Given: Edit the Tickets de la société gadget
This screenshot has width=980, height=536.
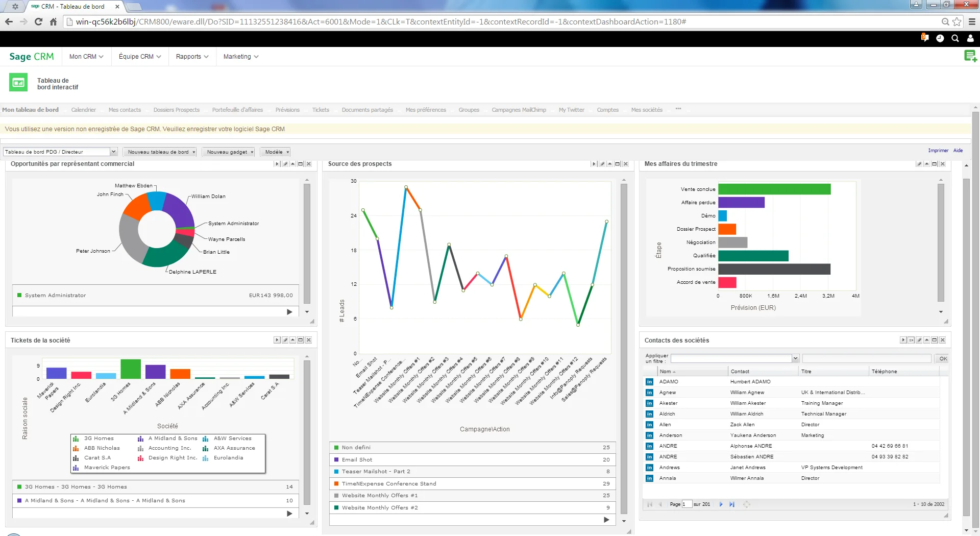Looking at the screenshot, I should (x=285, y=340).
